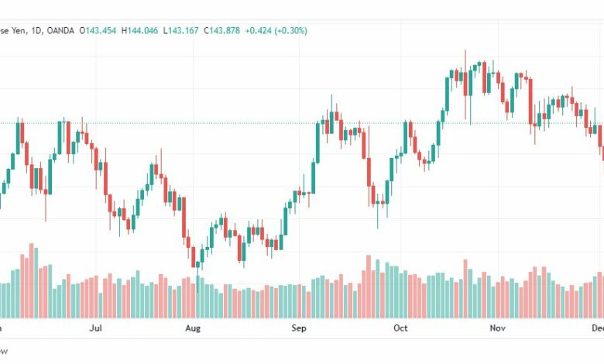Click the Yen symbol name in the legend

coord(18,30)
